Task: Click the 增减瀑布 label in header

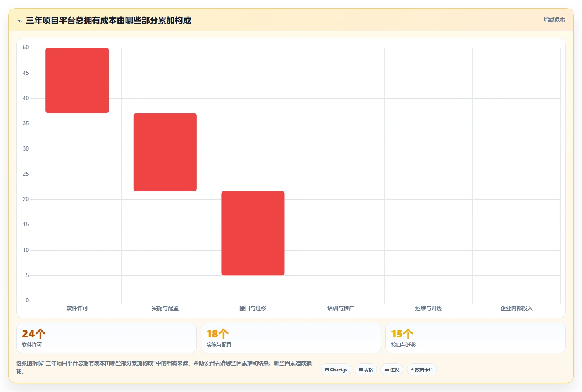Action: (554, 20)
